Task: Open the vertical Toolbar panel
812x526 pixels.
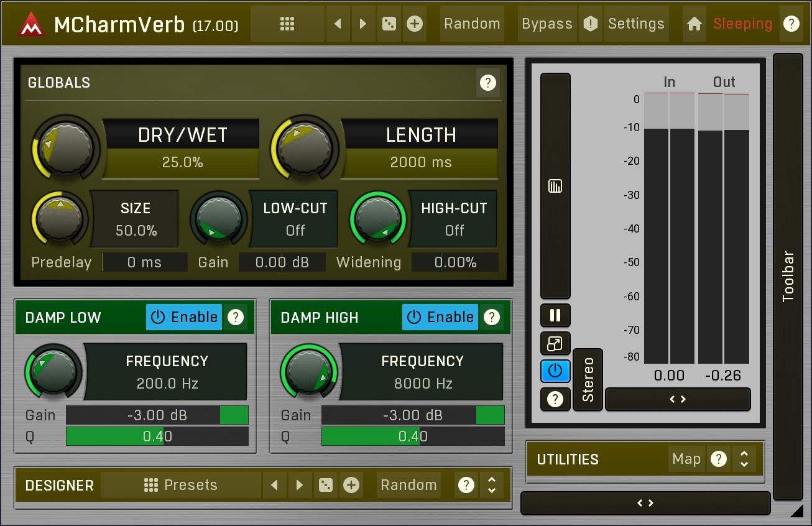Action: pyautogui.click(x=788, y=276)
